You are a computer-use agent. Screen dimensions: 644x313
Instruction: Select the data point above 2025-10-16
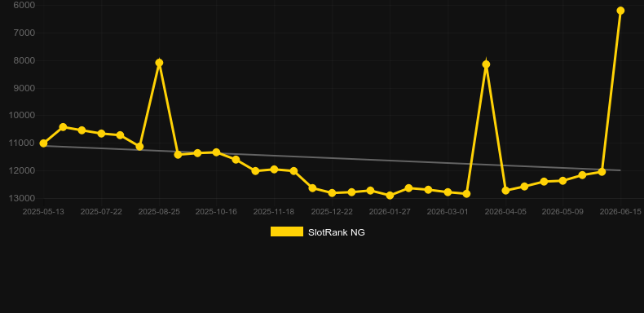tap(217, 152)
